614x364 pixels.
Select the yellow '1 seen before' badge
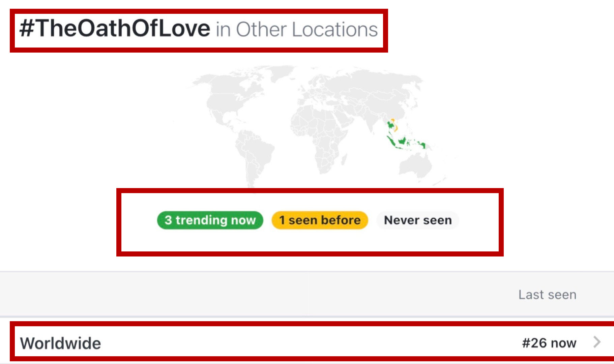coord(320,220)
